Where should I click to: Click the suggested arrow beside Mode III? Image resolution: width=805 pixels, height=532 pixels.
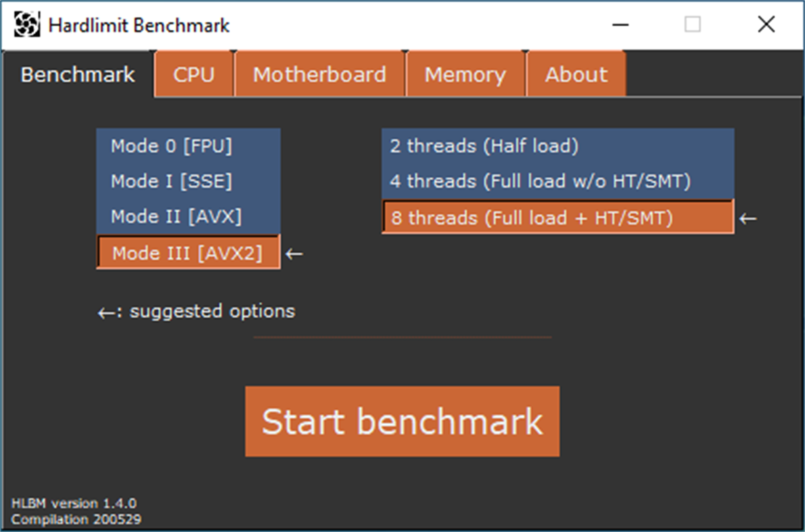click(x=294, y=254)
